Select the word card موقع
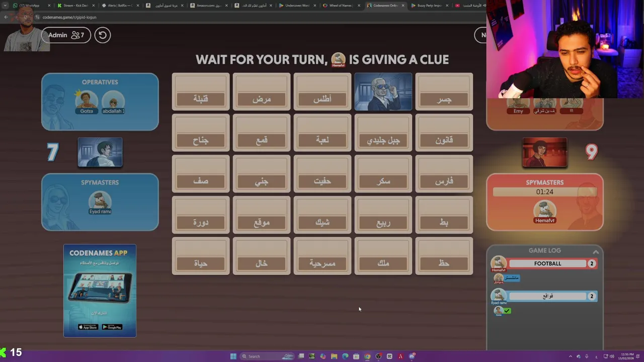Viewport: 644px width, 362px height. click(x=262, y=215)
